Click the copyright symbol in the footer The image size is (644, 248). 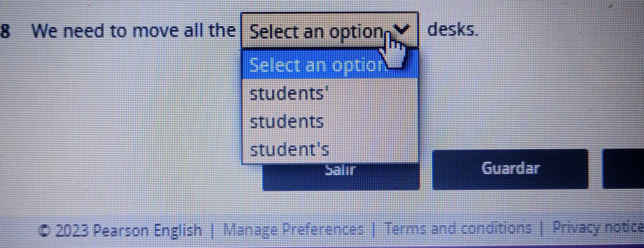[45, 229]
